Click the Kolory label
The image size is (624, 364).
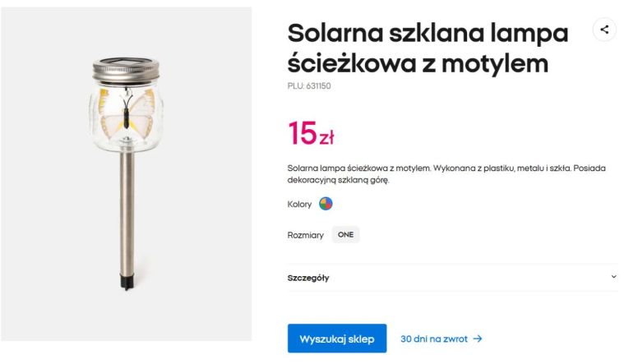click(299, 205)
